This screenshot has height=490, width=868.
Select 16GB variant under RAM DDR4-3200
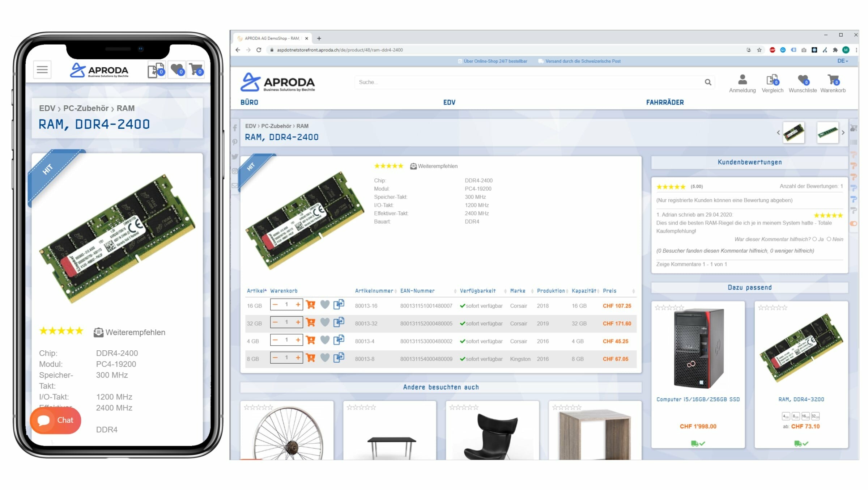(805, 416)
